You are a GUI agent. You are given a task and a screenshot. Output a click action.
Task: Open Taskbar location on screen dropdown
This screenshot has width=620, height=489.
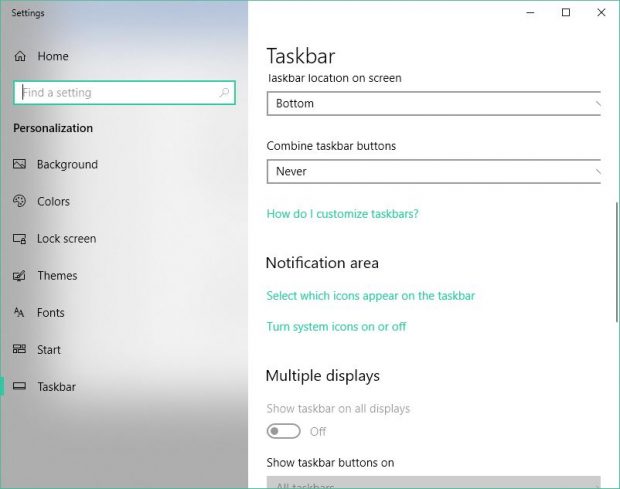click(434, 103)
